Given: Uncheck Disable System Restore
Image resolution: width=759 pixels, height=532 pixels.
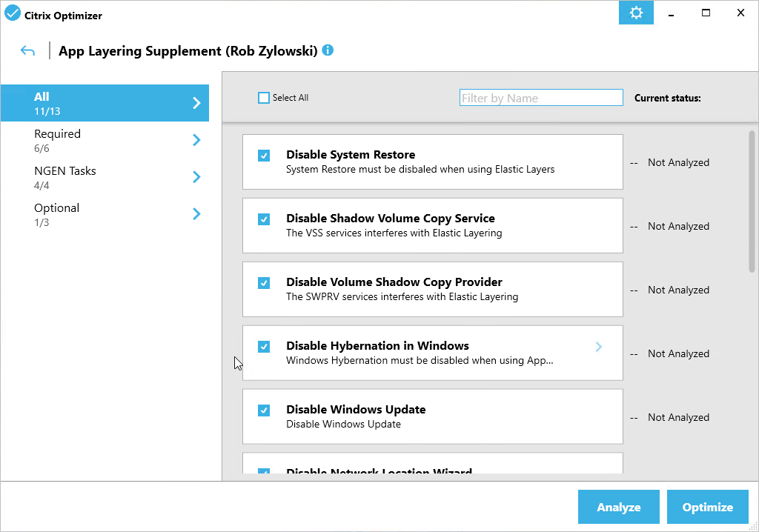Looking at the screenshot, I should (264, 156).
